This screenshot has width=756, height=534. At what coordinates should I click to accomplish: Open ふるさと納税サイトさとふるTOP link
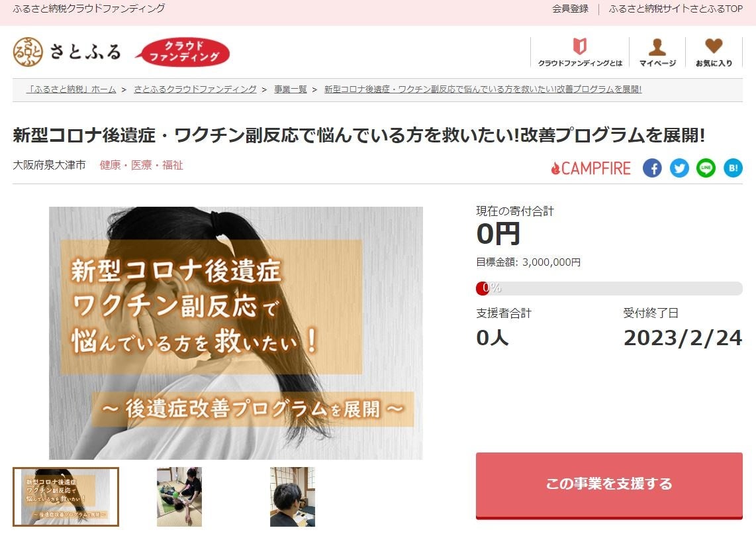pos(675,9)
